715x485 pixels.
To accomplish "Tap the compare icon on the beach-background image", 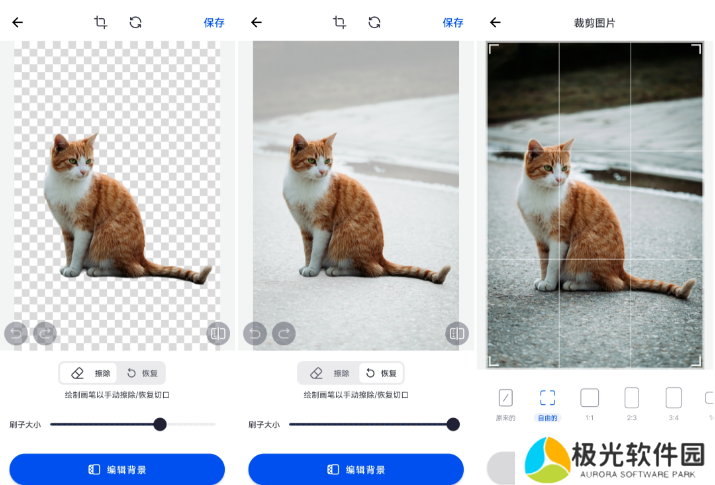I will 456,333.
